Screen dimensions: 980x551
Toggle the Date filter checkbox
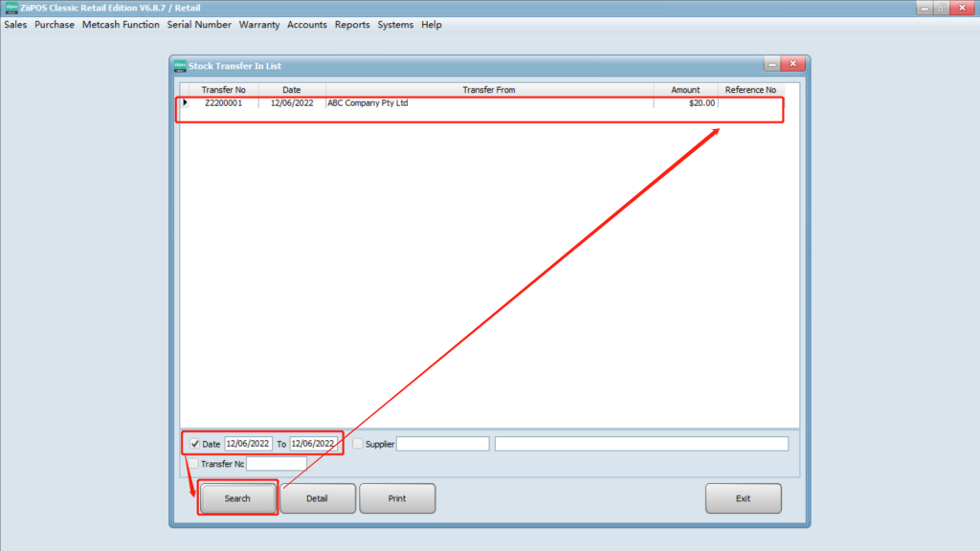195,444
